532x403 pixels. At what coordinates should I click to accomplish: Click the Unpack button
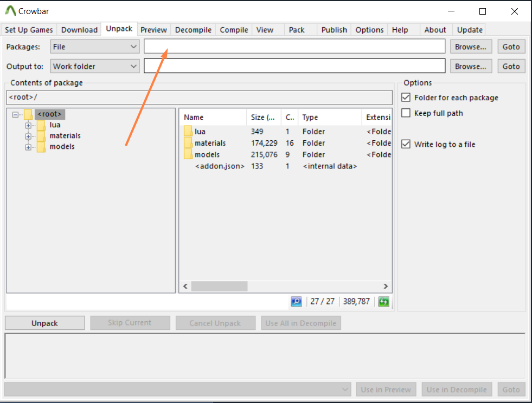(x=45, y=323)
